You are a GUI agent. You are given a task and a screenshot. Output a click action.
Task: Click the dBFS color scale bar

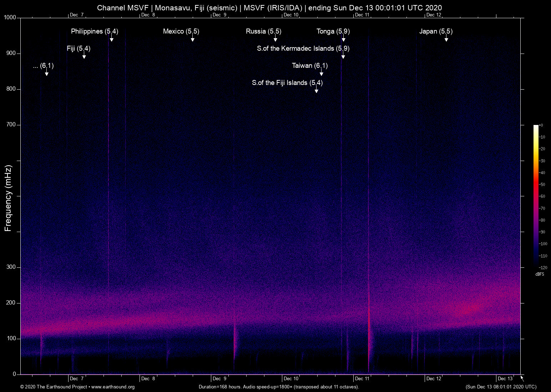tap(536, 196)
